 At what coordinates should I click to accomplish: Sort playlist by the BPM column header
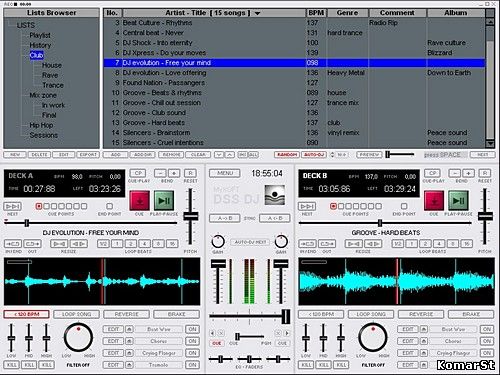click(316, 13)
